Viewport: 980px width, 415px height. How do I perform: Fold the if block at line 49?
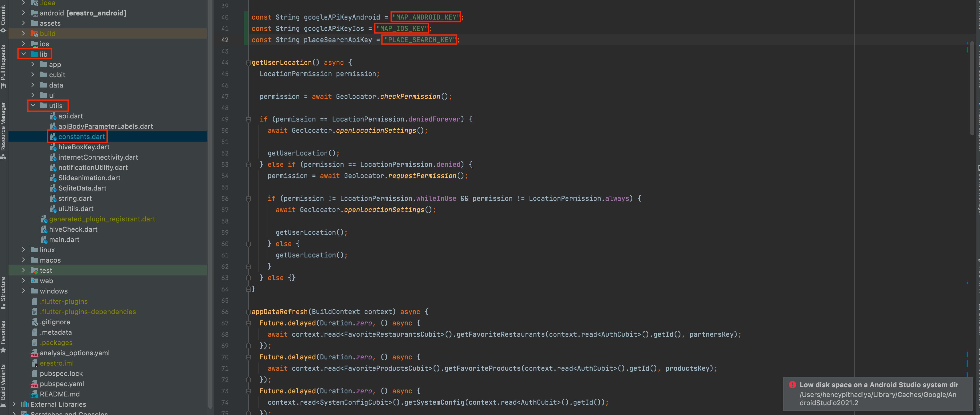(249, 119)
